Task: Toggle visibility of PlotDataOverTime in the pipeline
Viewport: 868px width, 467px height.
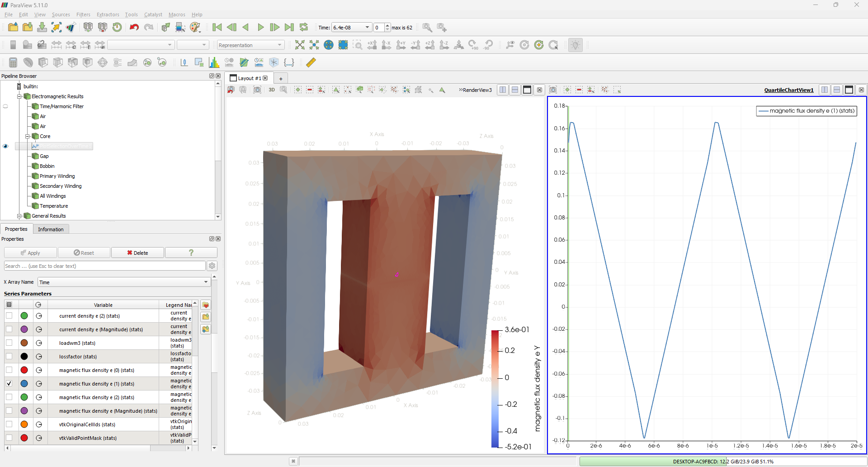Action: [x=5, y=146]
